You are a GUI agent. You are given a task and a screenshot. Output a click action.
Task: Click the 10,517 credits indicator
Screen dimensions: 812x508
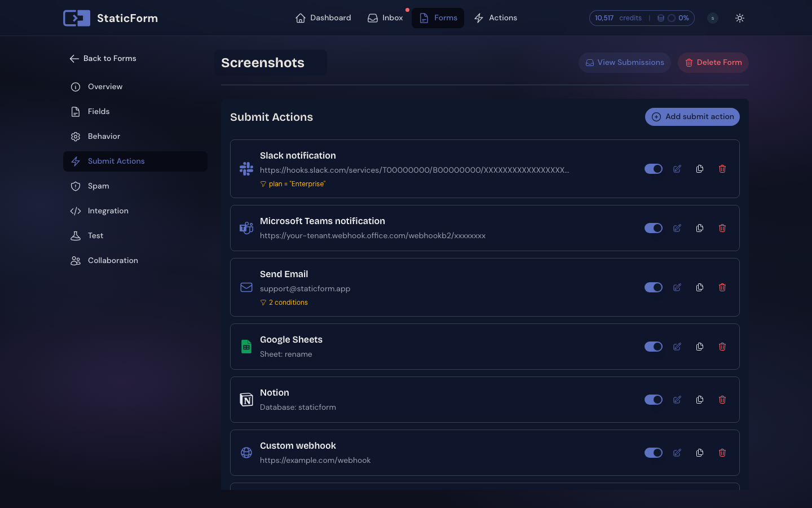pos(618,18)
